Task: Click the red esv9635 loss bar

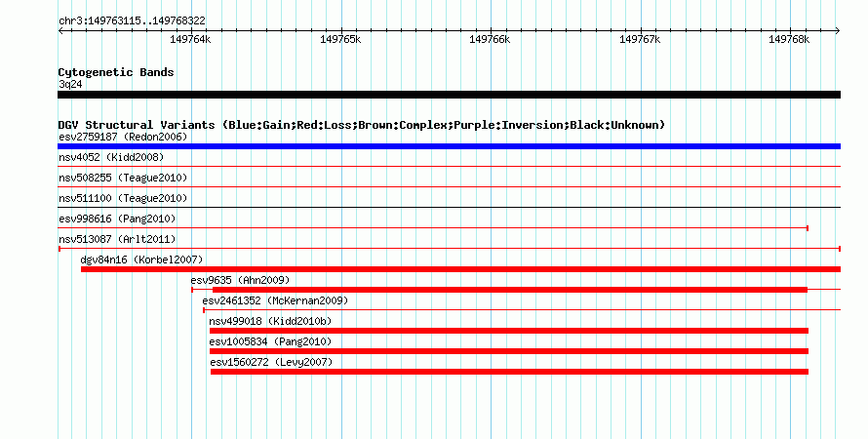Action: click(510, 290)
